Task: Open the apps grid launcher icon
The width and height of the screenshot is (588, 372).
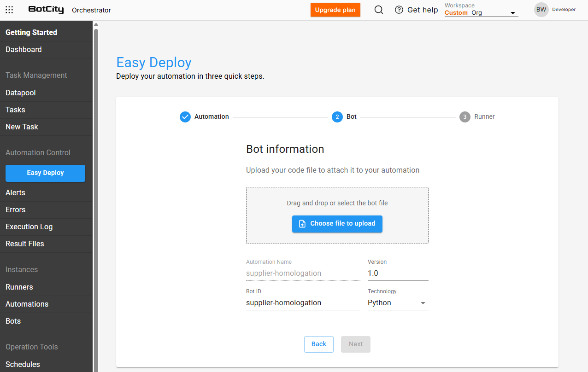Action: (x=9, y=10)
